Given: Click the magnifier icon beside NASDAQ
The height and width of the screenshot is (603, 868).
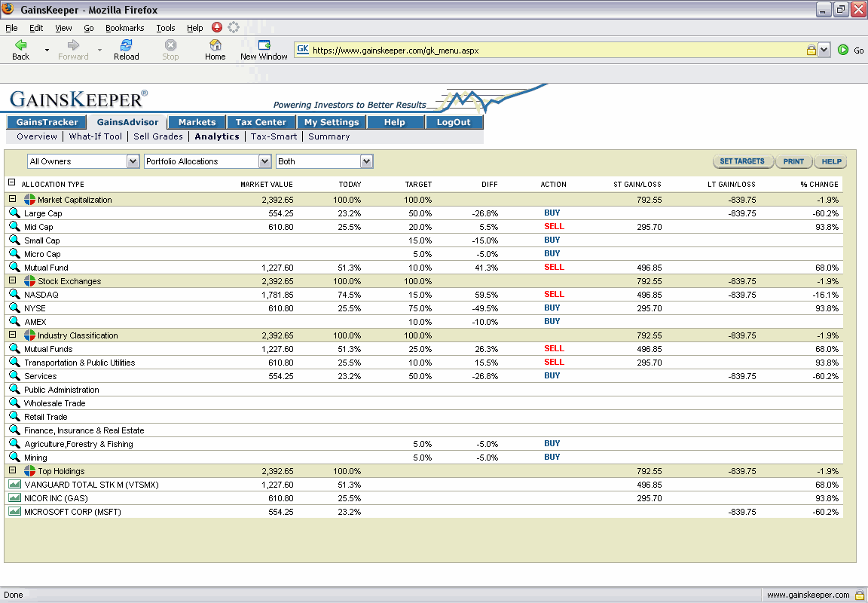Looking at the screenshot, I should (x=14, y=294).
